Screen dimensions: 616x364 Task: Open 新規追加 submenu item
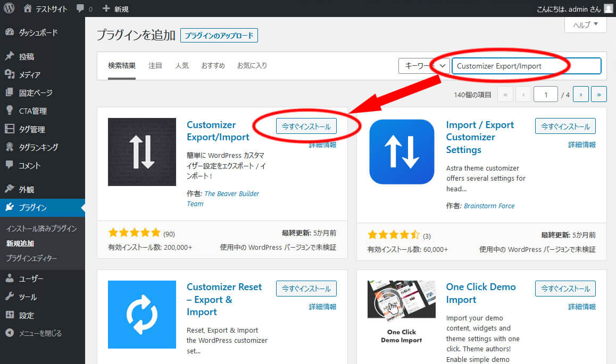(x=20, y=243)
